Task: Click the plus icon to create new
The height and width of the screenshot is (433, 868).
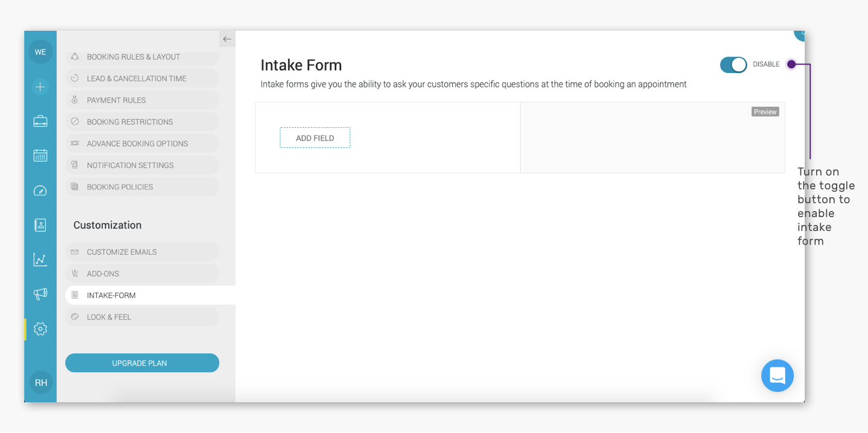Action: coord(40,86)
